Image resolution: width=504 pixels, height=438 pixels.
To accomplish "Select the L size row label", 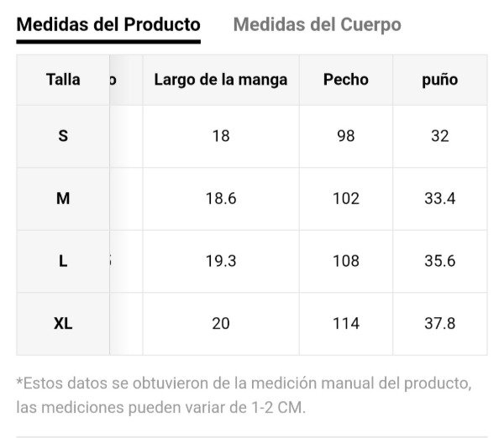I will click(63, 261).
